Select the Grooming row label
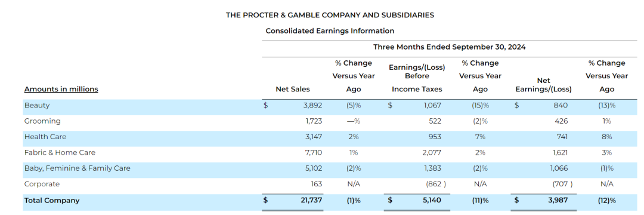The width and height of the screenshot is (644, 215). pos(42,121)
